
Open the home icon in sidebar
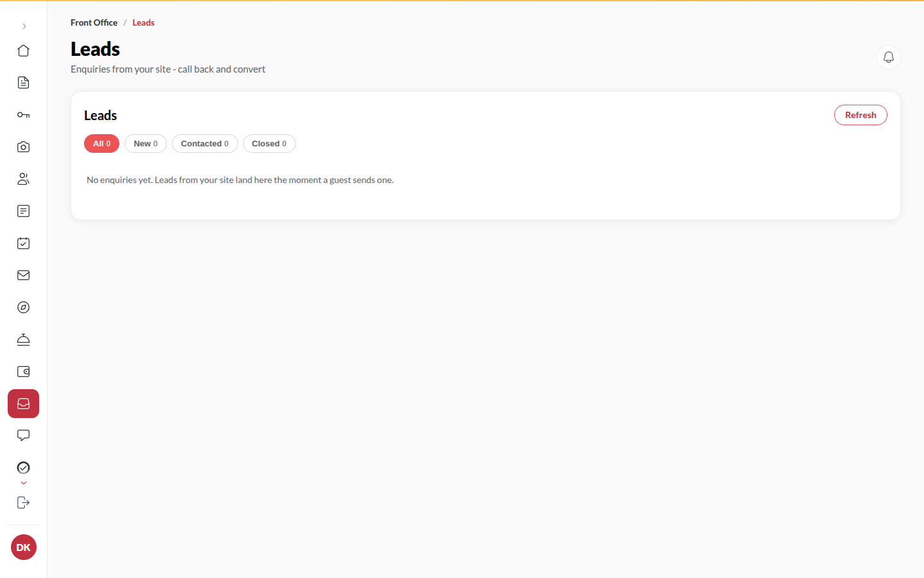(24, 51)
